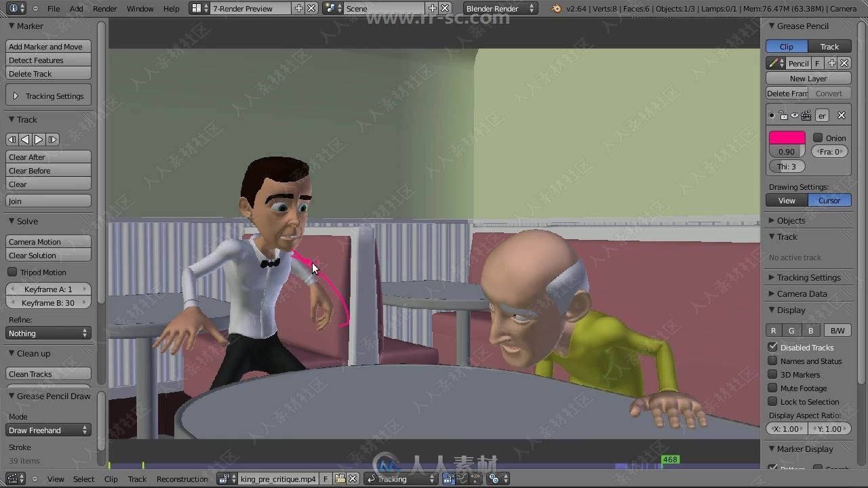
Task: Delete the current Scene with X icon
Action: (x=445, y=8)
